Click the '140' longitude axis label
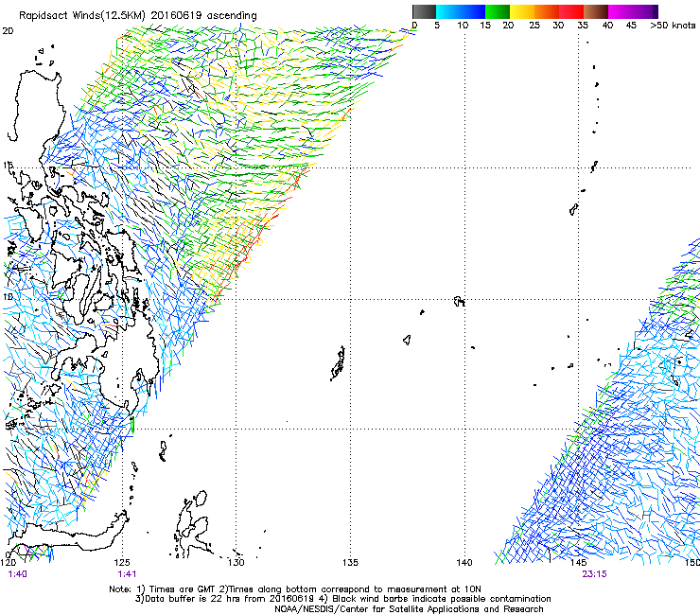The image size is (700, 615). pos(464,563)
